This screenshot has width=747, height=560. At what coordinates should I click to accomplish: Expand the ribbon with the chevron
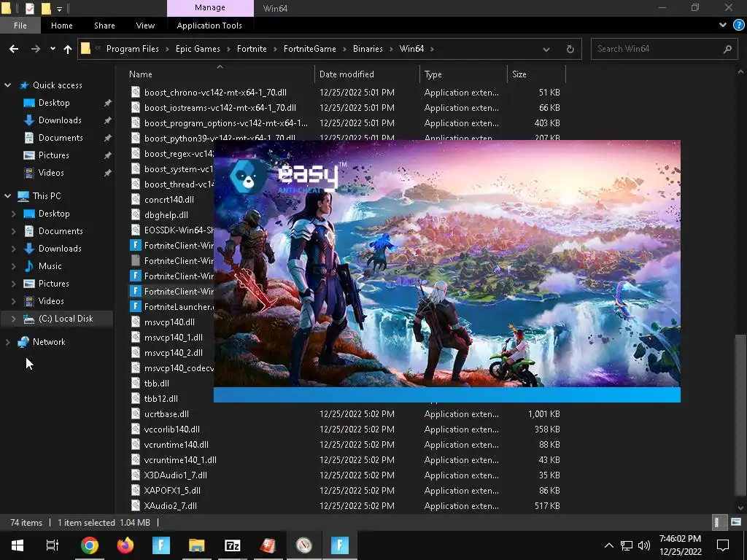click(723, 26)
